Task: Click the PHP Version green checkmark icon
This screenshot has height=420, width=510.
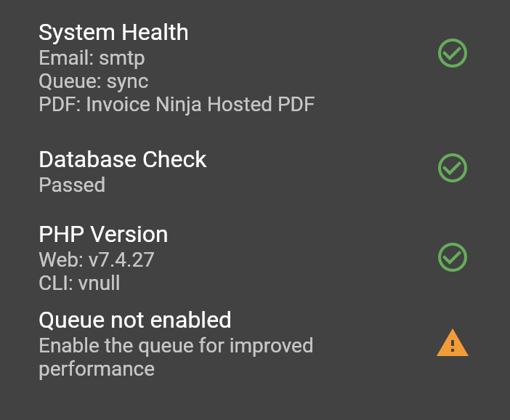Action: click(x=453, y=257)
